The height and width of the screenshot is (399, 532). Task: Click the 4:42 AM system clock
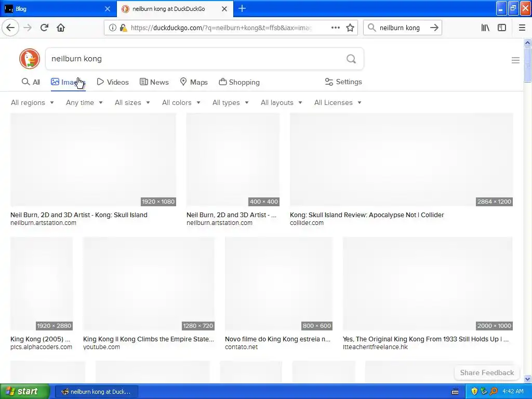(x=513, y=392)
